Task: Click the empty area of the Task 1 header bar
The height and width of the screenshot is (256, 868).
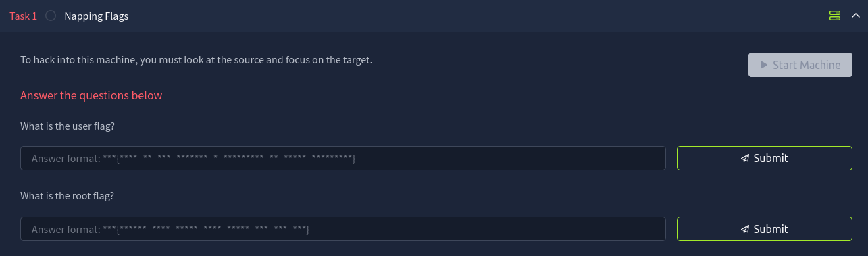Action: [x=473, y=16]
